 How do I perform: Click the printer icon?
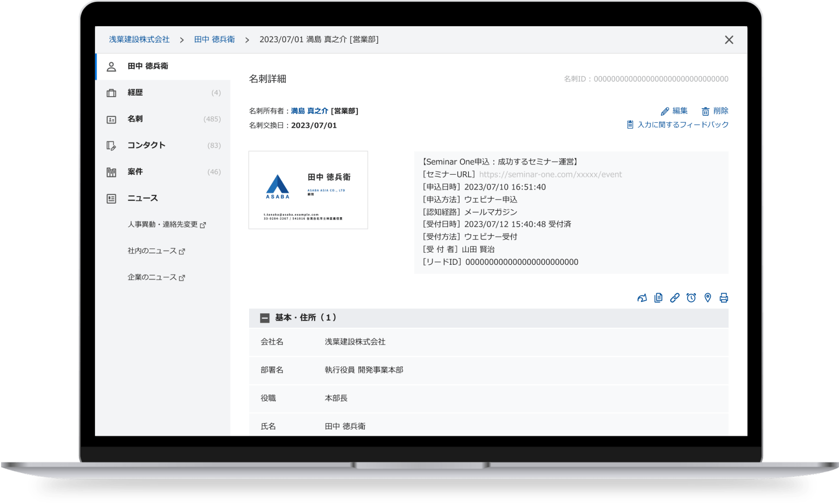point(724,298)
